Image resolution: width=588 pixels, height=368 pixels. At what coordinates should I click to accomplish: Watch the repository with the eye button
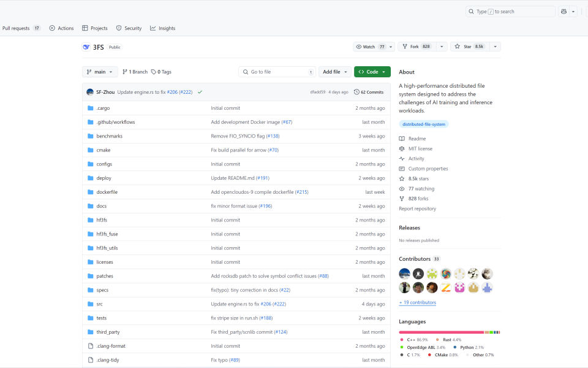pos(371,47)
